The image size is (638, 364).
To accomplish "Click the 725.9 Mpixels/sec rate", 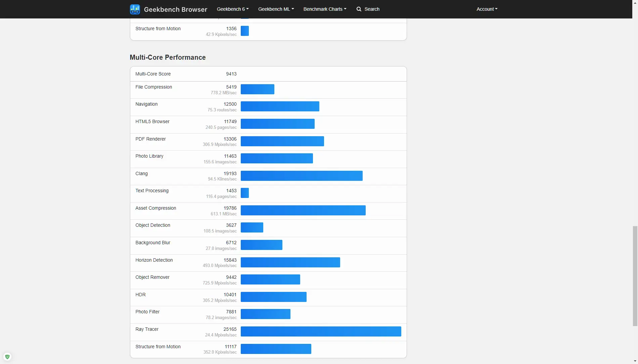I will click(220, 283).
